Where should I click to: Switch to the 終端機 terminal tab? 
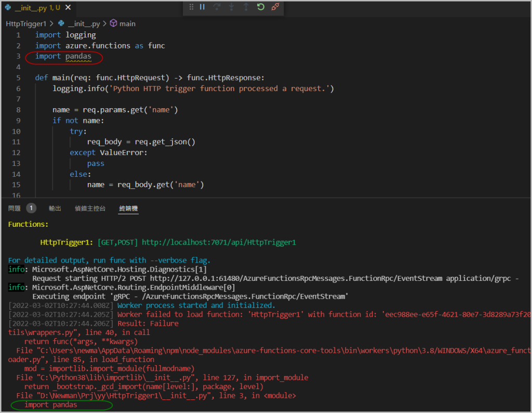[x=128, y=209]
